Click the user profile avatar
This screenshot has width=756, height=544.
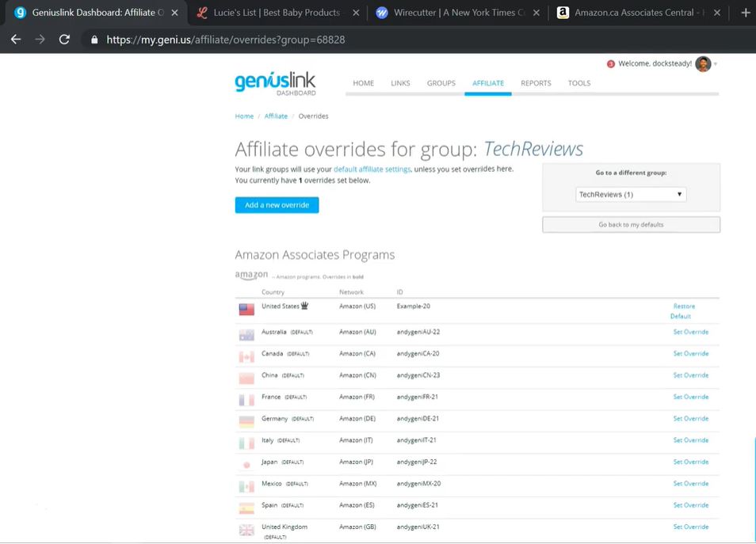point(703,63)
